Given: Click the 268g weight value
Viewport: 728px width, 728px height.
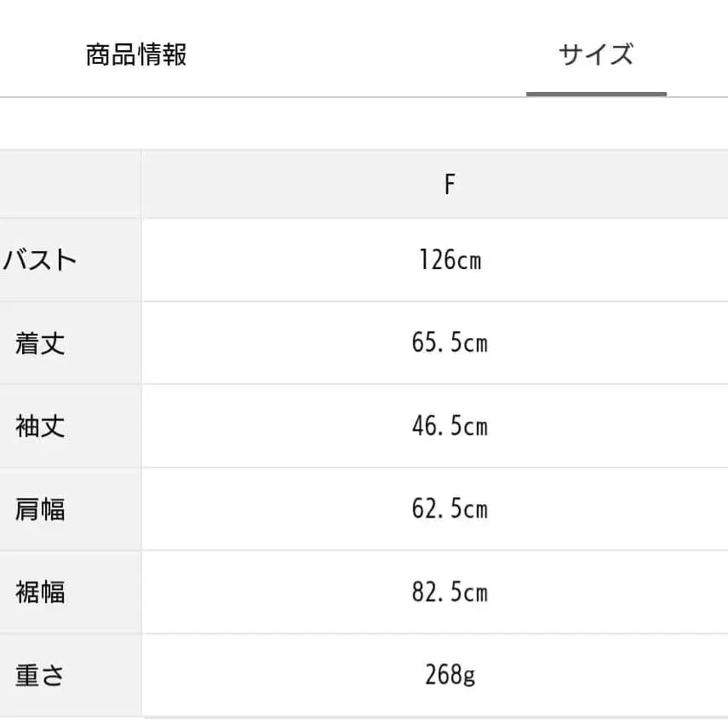Looking at the screenshot, I should pyautogui.click(x=450, y=674).
